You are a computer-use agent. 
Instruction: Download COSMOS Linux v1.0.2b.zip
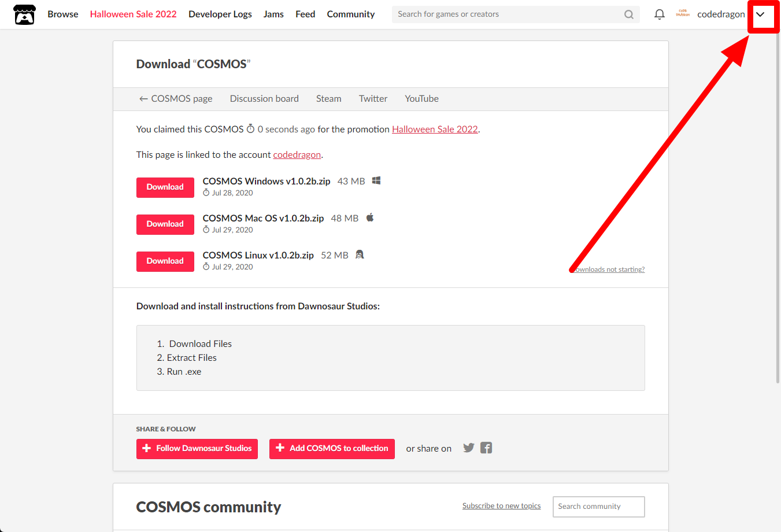click(x=165, y=261)
